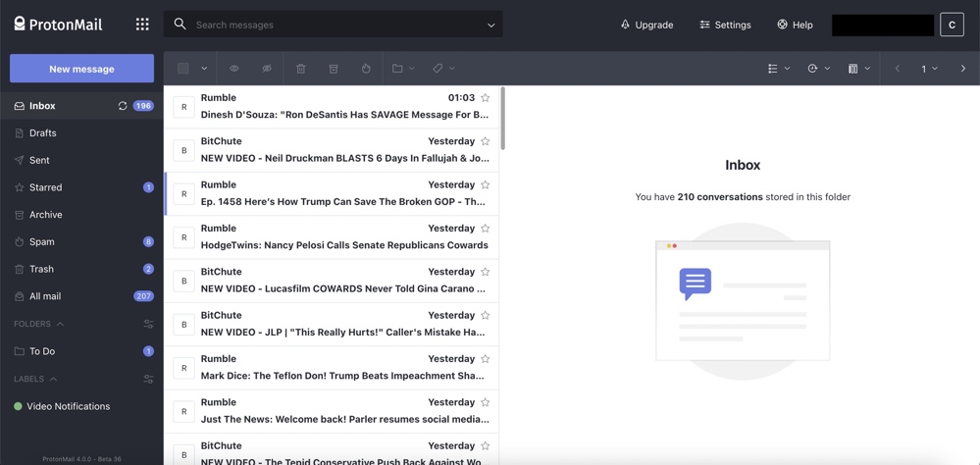980x465 pixels.
Task: Open the Inbox folder
Action: [x=81, y=106]
